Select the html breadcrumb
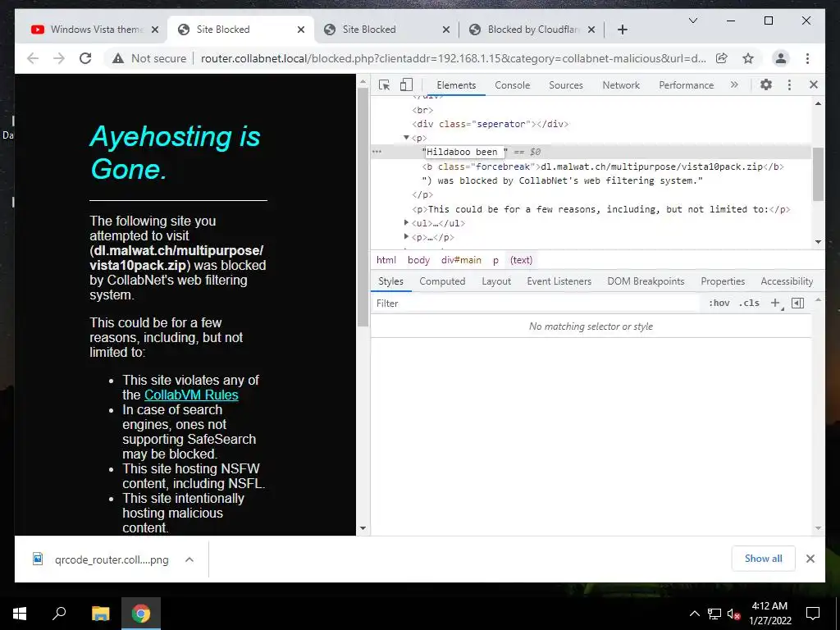 point(386,260)
